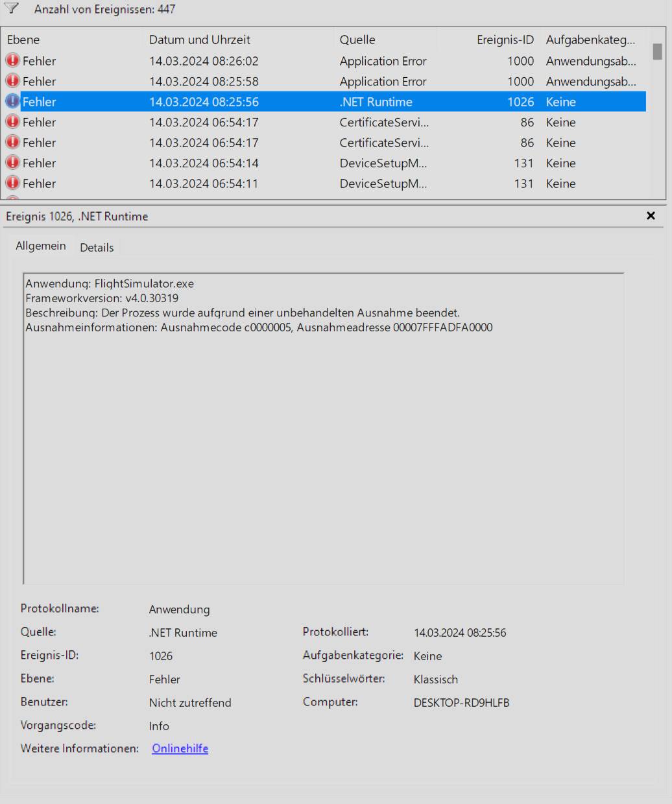Click the Vorgangscode value 'Info'
This screenshot has width=672, height=804.
159,726
